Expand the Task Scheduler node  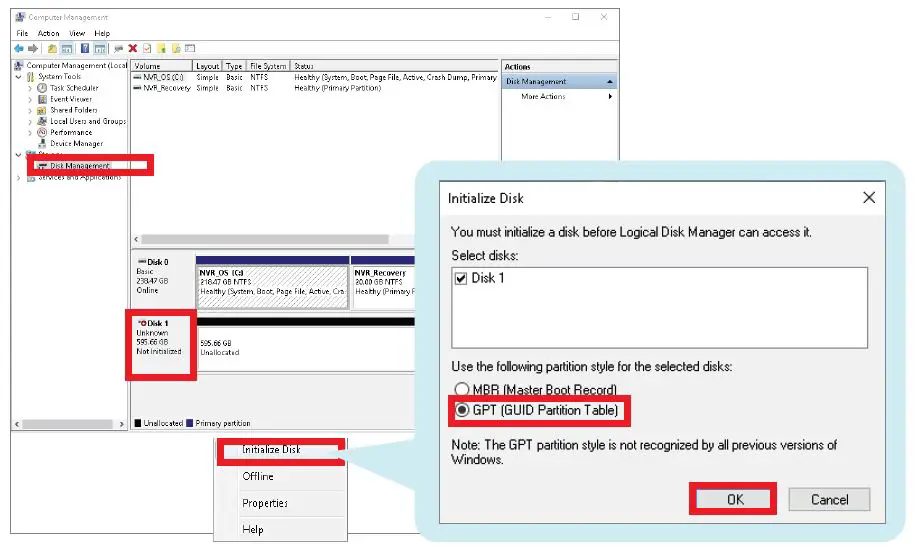pos(30,88)
